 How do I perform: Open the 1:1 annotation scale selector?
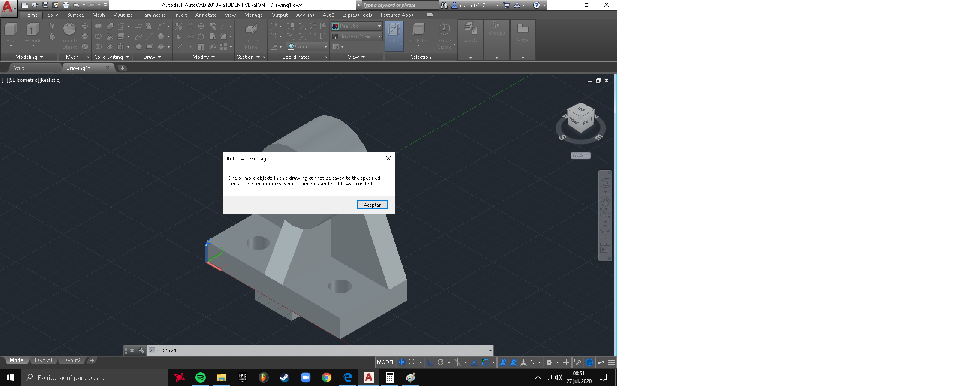[534, 362]
